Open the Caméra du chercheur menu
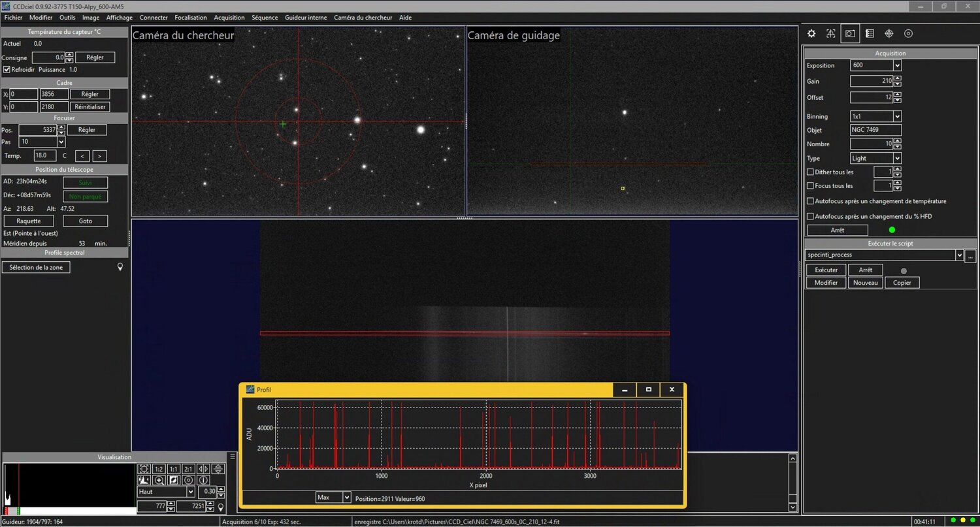980x527 pixels. (363, 18)
